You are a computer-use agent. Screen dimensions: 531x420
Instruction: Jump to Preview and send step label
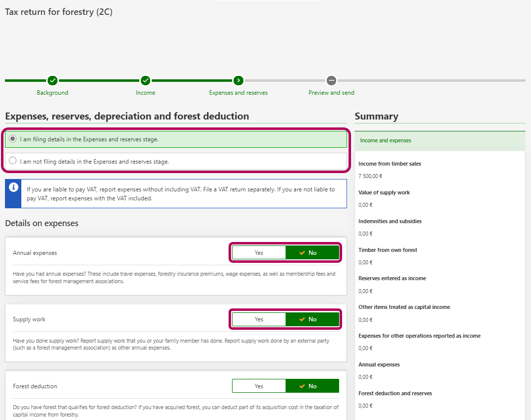pyautogui.click(x=331, y=93)
